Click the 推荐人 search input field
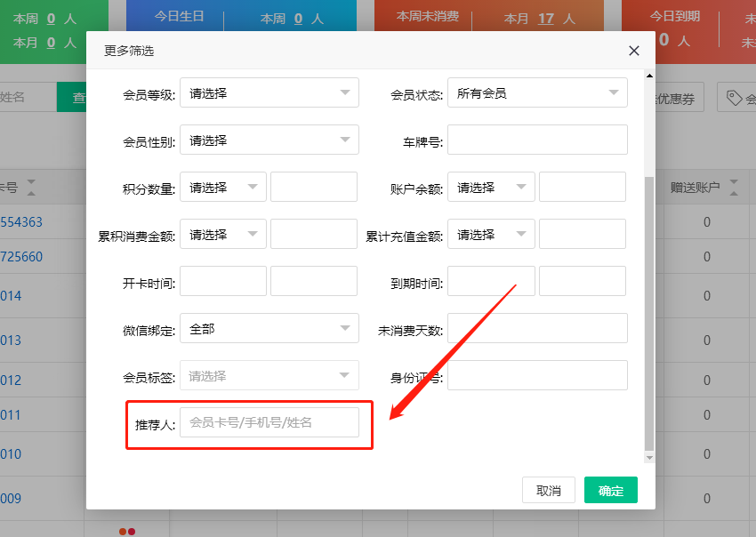This screenshot has width=756, height=537. (269, 422)
